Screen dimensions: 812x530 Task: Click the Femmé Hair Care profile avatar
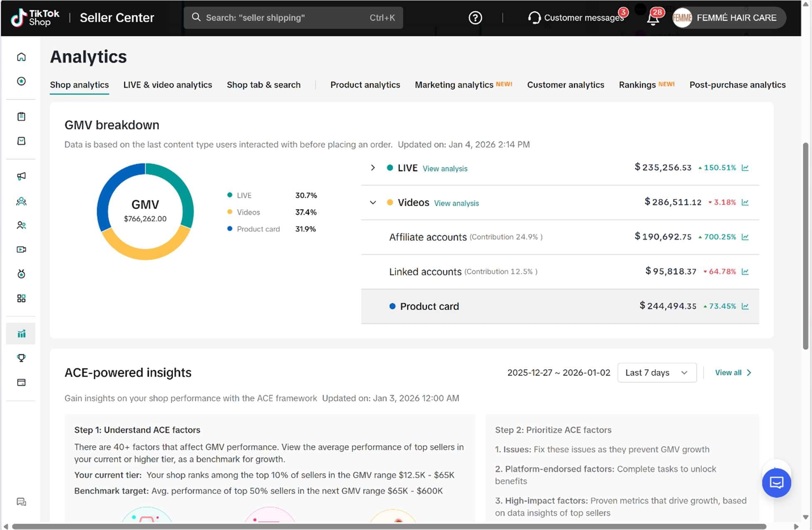point(682,18)
